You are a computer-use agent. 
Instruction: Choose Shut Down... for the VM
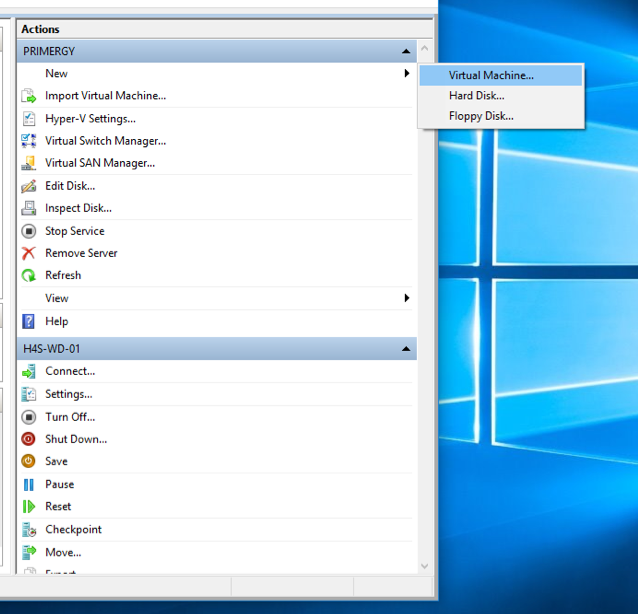76,439
